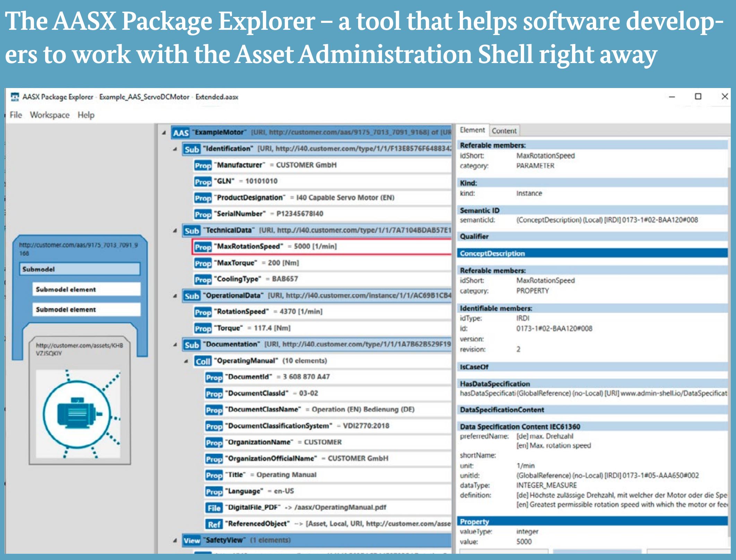
Task: Click the Prop icon beside OrganizationOfficialName
Action: pos(214,459)
